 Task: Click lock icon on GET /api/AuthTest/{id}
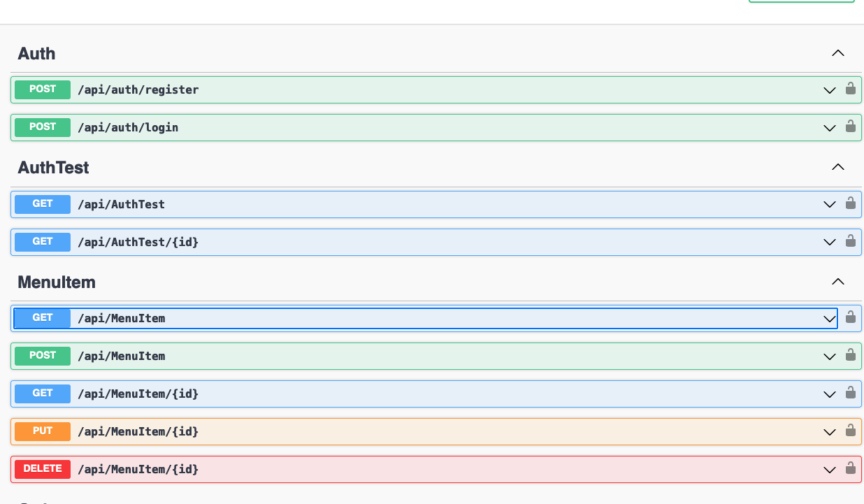850,241
